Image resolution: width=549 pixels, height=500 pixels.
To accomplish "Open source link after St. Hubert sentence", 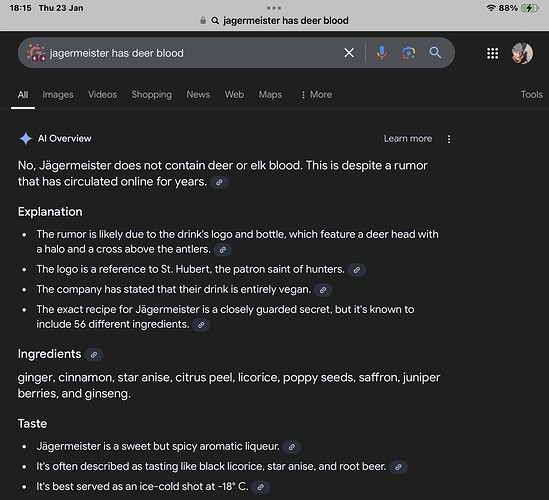I will 357,270.
